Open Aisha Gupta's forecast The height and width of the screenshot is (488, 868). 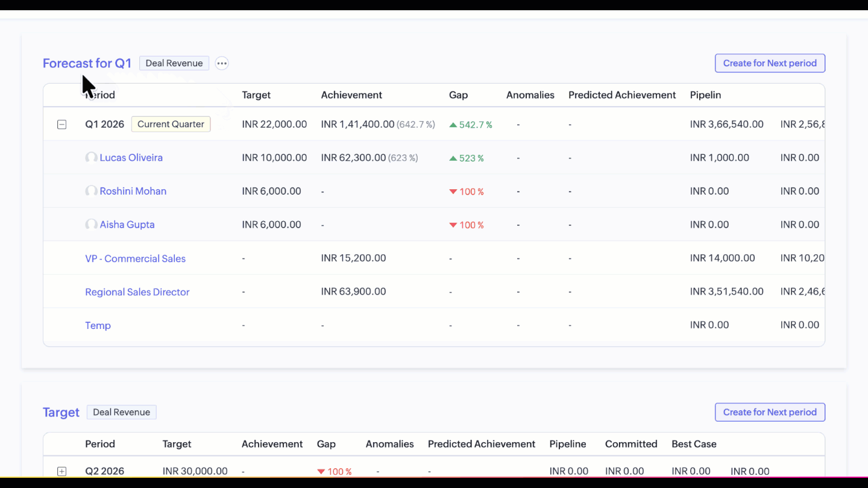pos(127,225)
